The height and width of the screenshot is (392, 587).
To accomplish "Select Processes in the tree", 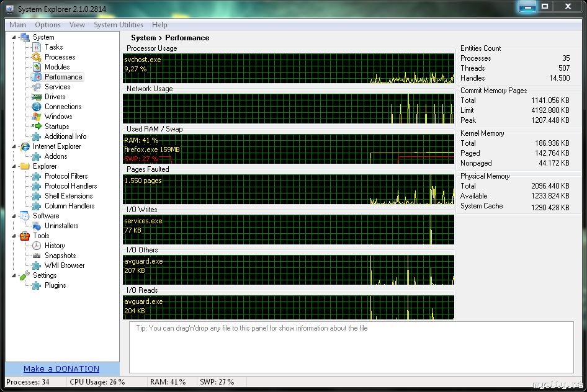I will click(60, 57).
